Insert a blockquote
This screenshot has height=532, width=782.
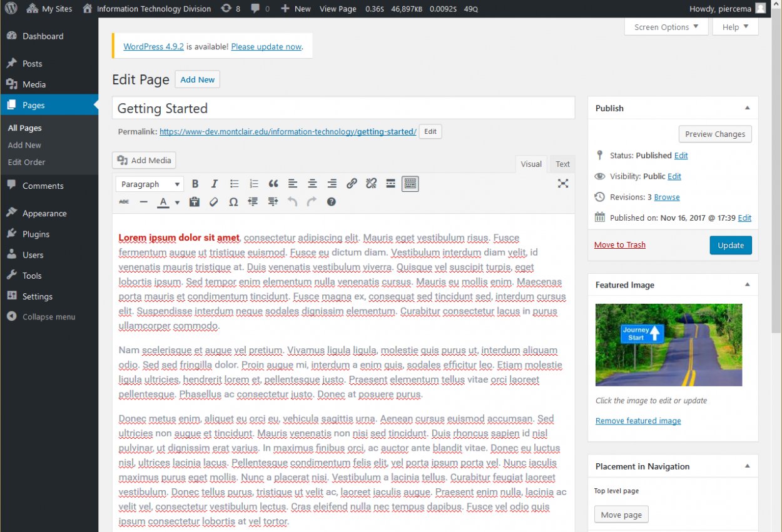[273, 183]
